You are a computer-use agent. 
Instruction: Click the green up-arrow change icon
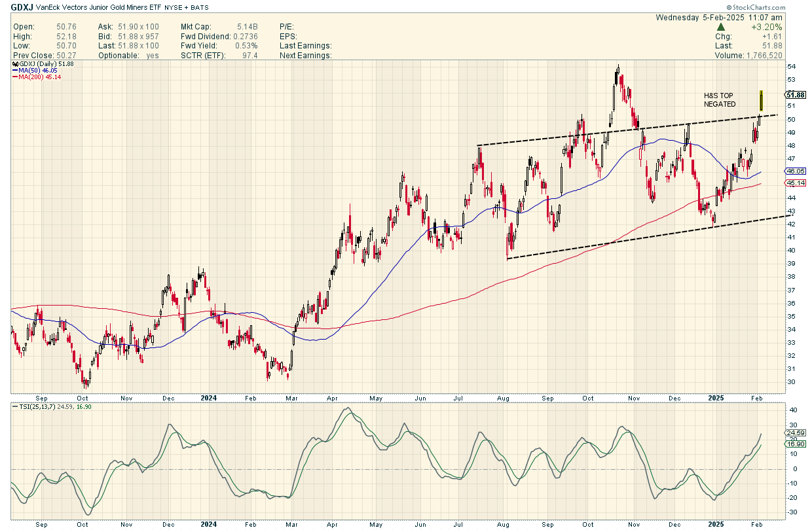coord(720,27)
